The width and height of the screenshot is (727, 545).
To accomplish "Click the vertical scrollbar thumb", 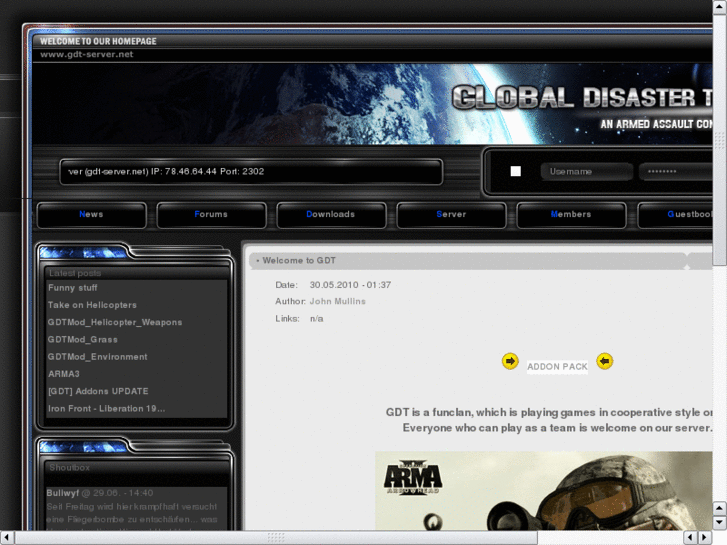I will click(x=720, y=139).
